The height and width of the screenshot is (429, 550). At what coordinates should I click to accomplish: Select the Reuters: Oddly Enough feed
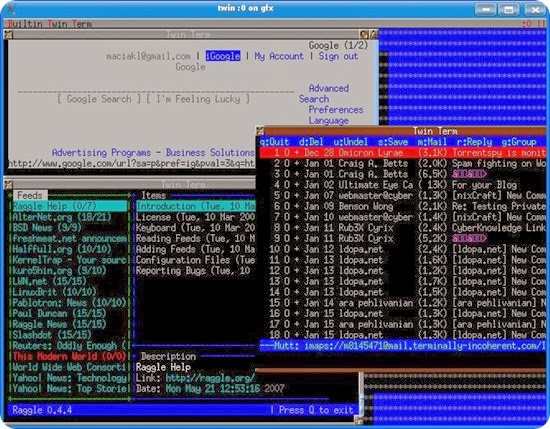click(70, 346)
